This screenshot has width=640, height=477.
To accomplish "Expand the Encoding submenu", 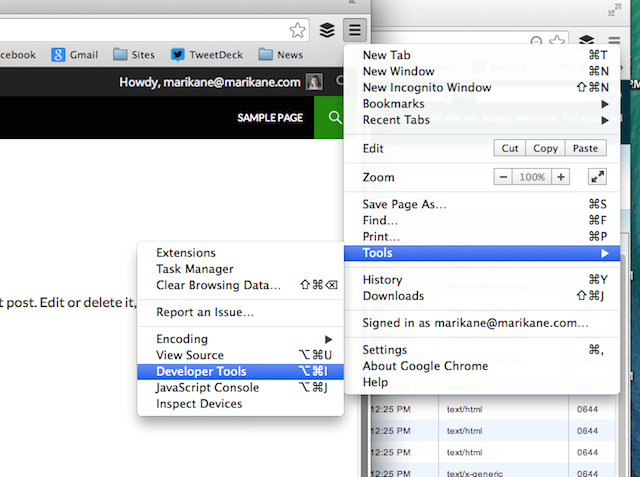I will (x=240, y=339).
